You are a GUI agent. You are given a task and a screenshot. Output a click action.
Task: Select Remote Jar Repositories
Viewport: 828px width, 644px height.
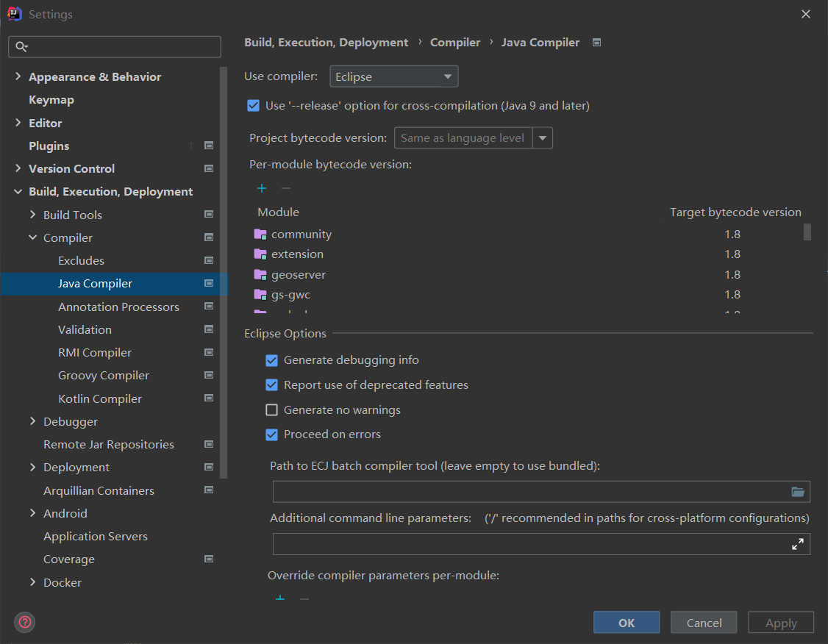109,445
